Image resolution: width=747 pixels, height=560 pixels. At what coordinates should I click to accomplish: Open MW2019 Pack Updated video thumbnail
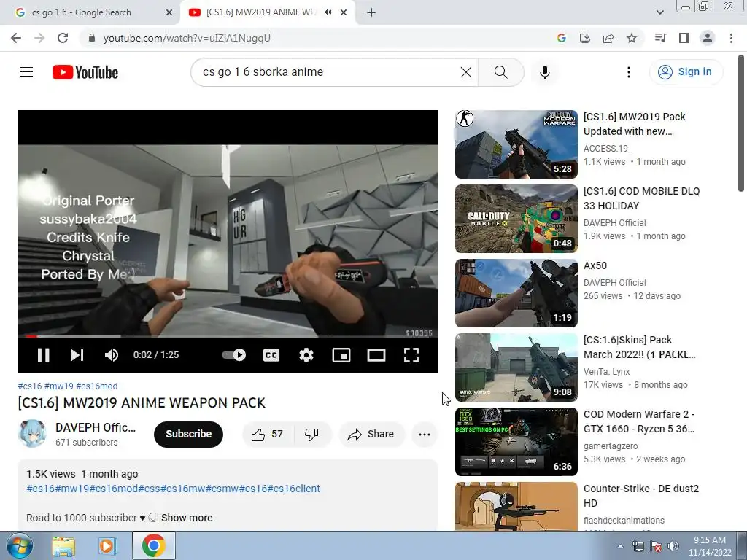click(516, 144)
